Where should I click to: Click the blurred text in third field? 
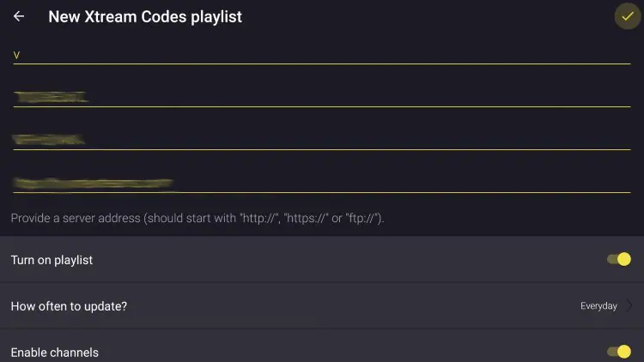tap(49, 139)
